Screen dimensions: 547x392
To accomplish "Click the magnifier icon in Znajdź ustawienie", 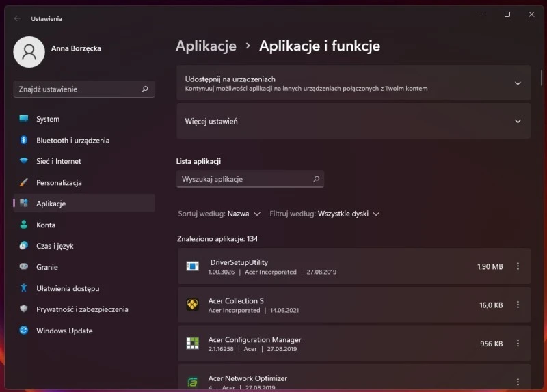I will [145, 89].
